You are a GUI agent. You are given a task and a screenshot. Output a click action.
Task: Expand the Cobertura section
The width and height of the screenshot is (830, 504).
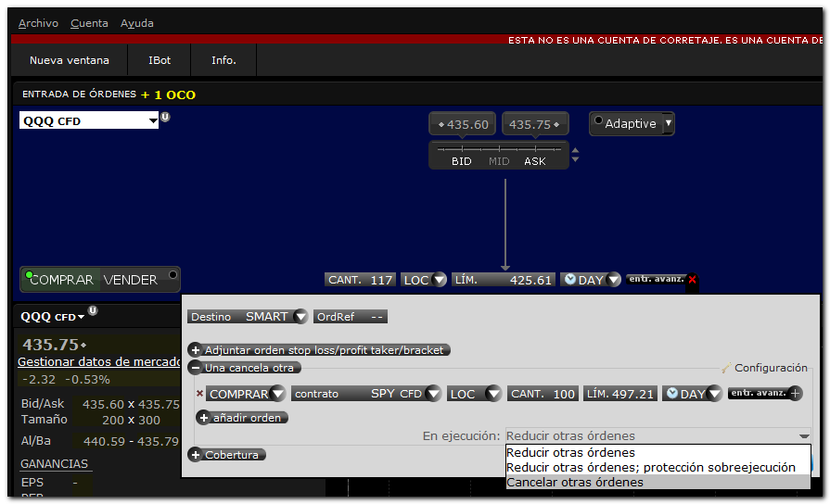(x=195, y=455)
